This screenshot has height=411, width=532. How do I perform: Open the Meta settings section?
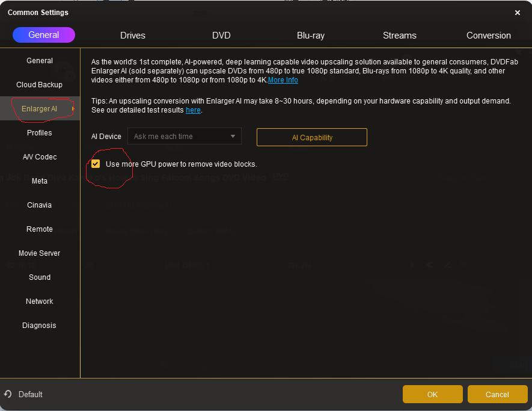(x=40, y=181)
